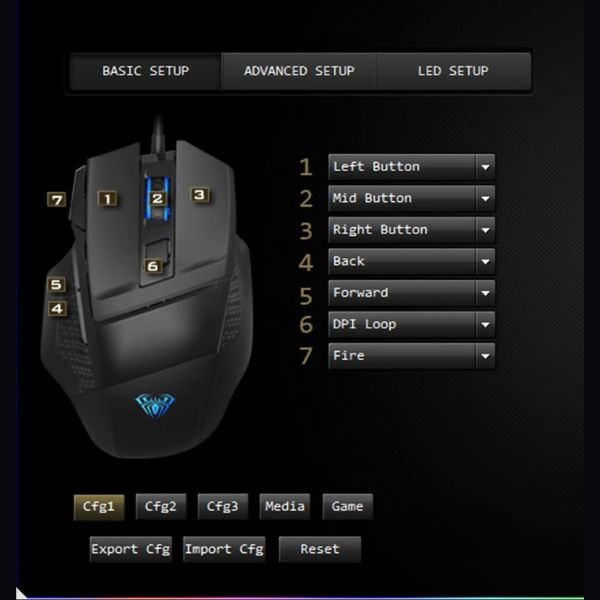Select the Cfg1 profile
The height and width of the screenshot is (600, 600).
pos(99,507)
